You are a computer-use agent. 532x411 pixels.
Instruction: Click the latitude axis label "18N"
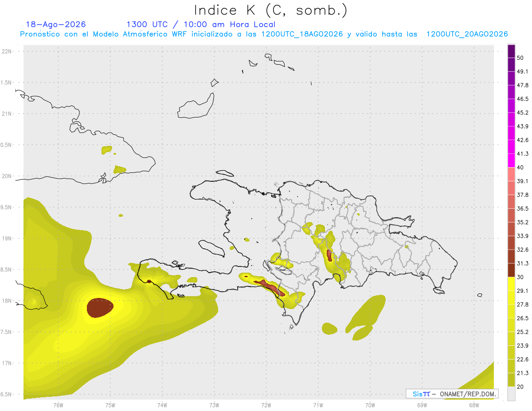pyautogui.click(x=7, y=301)
